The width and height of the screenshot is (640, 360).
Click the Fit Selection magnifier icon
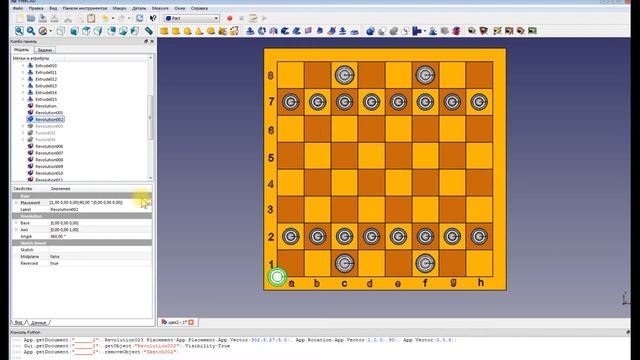pyautogui.click(x=31, y=31)
